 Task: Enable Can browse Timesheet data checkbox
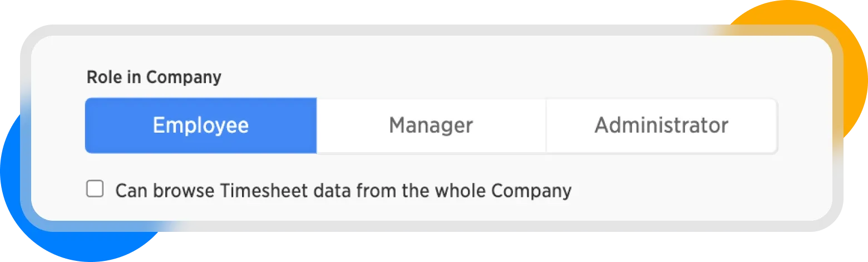[x=95, y=190]
